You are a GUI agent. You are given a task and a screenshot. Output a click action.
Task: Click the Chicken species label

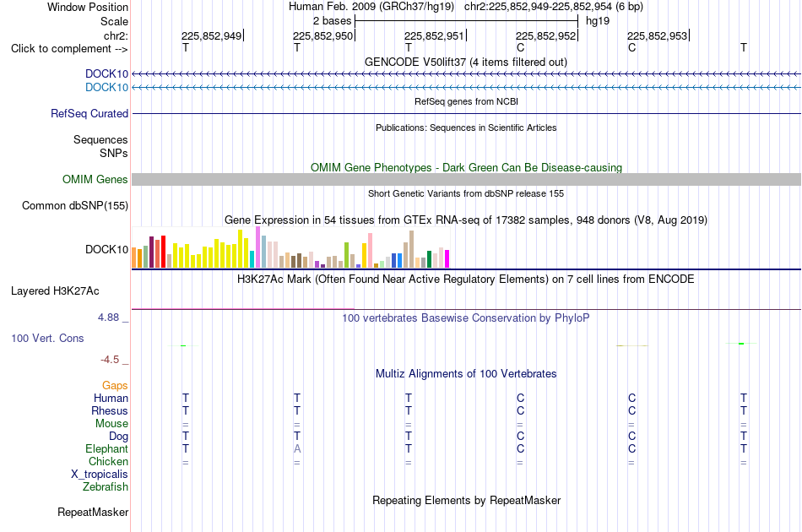click(x=108, y=461)
